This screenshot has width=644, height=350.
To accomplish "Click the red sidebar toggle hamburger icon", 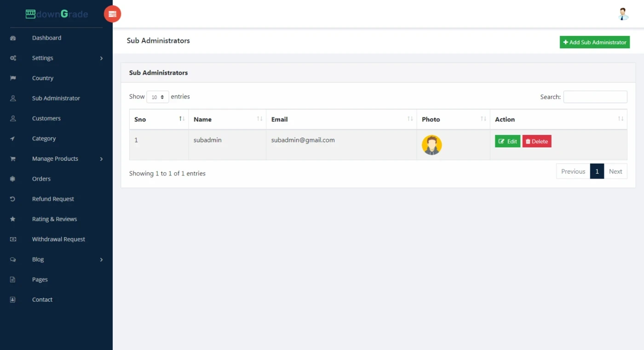I will pyautogui.click(x=112, y=14).
